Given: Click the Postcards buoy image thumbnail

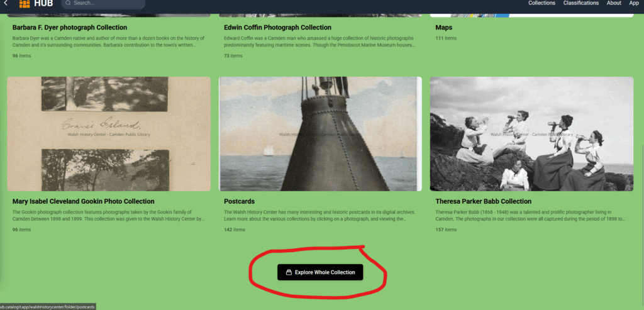Looking at the screenshot, I should pyautogui.click(x=320, y=133).
